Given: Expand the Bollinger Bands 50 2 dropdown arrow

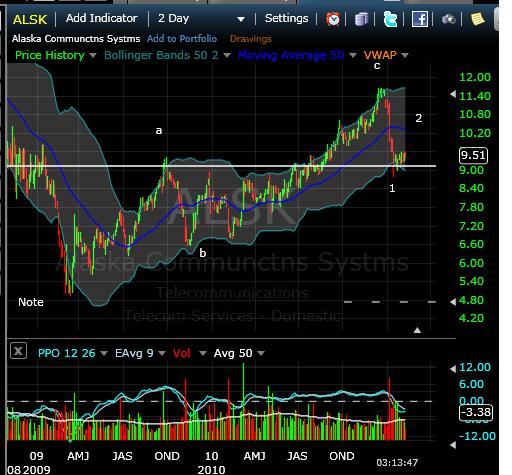Looking at the screenshot, I should pos(227,55).
